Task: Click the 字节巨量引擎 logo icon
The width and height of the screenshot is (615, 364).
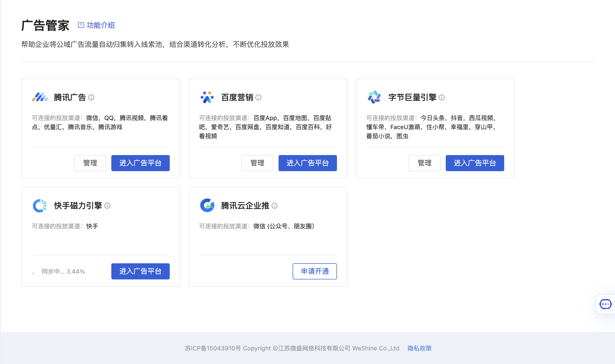Action: 374,97
